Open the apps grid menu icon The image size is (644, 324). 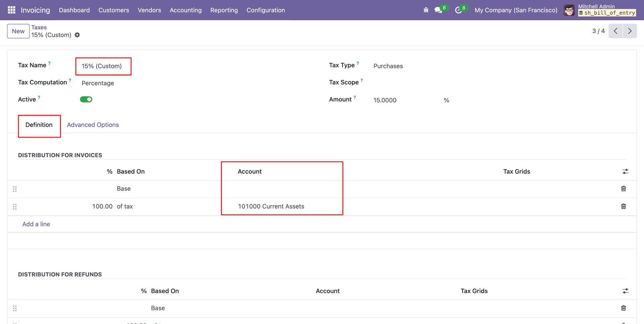(x=11, y=10)
